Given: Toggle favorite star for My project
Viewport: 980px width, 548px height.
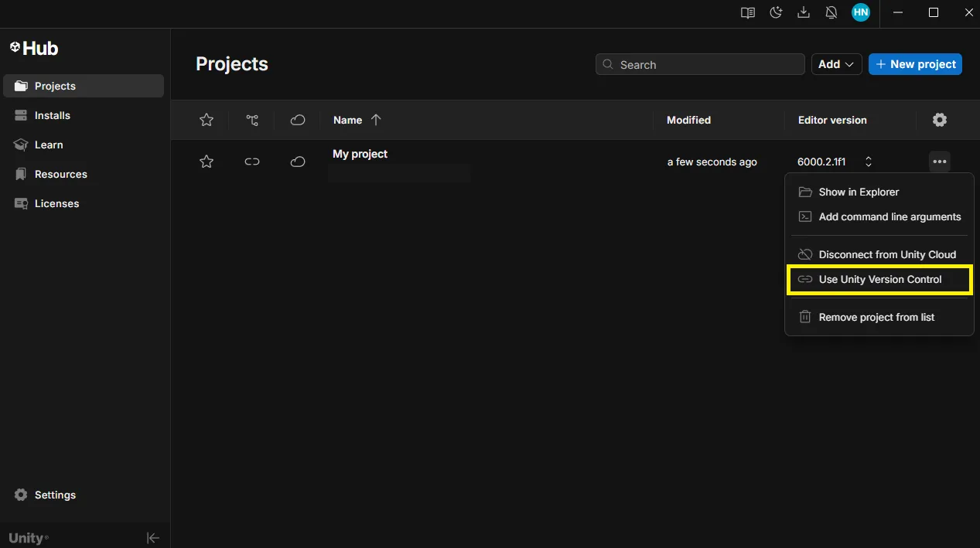Looking at the screenshot, I should pos(207,162).
